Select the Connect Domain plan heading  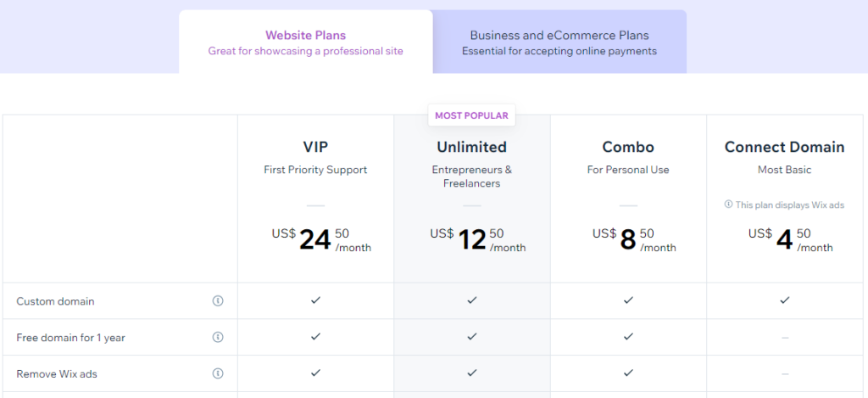[784, 147]
